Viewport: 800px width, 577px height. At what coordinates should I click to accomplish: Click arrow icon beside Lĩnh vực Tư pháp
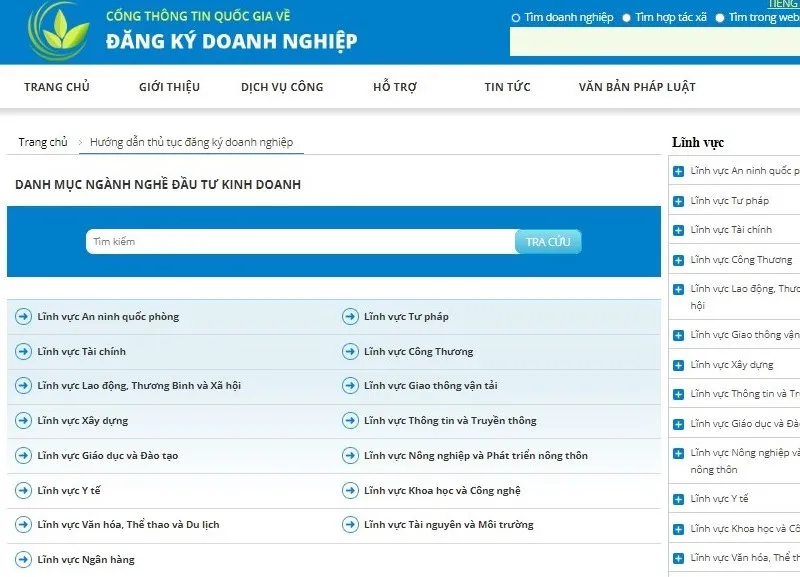click(x=350, y=317)
